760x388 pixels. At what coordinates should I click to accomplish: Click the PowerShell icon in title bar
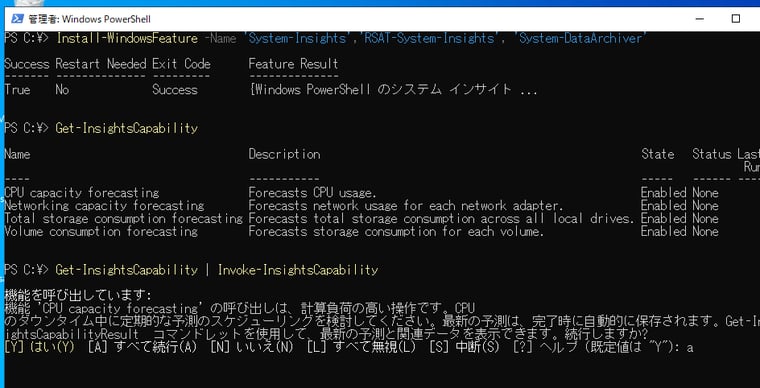coord(17,19)
